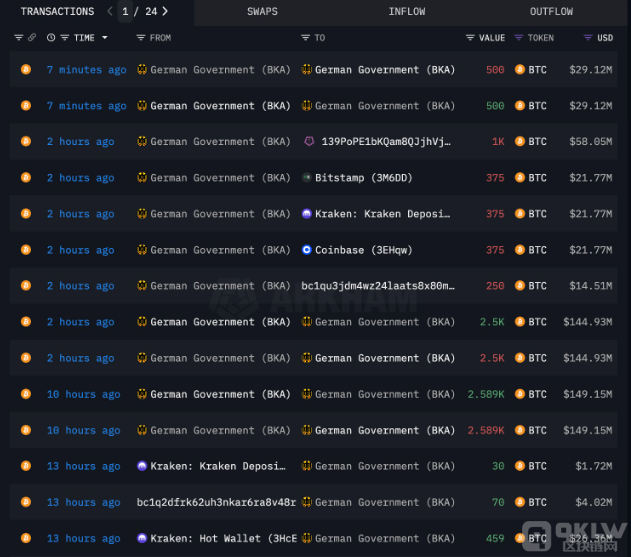Click the 250 BTC value
The image size is (631, 557).
click(495, 286)
